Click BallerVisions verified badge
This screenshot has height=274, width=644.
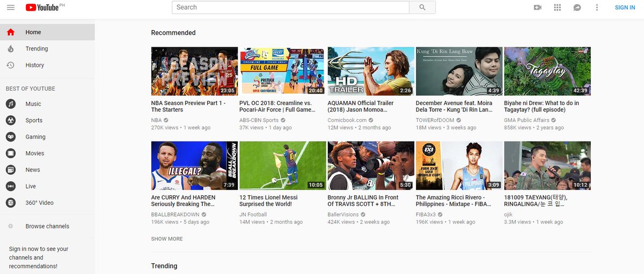coord(362,214)
